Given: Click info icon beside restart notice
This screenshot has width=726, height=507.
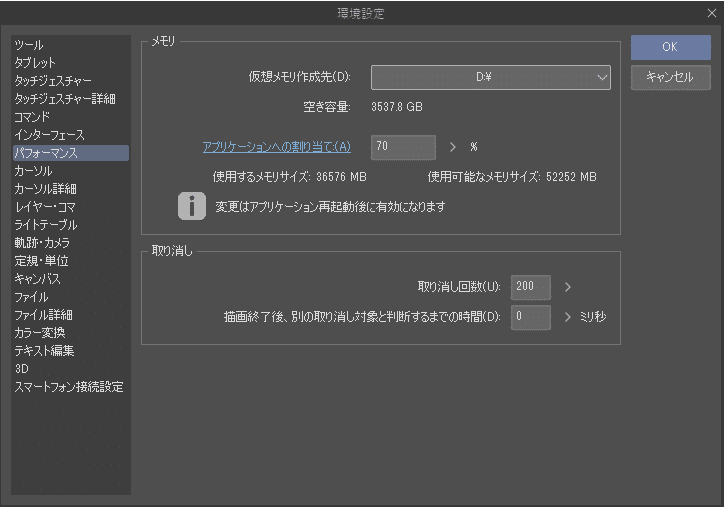Looking at the screenshot, I should point(192,206).
